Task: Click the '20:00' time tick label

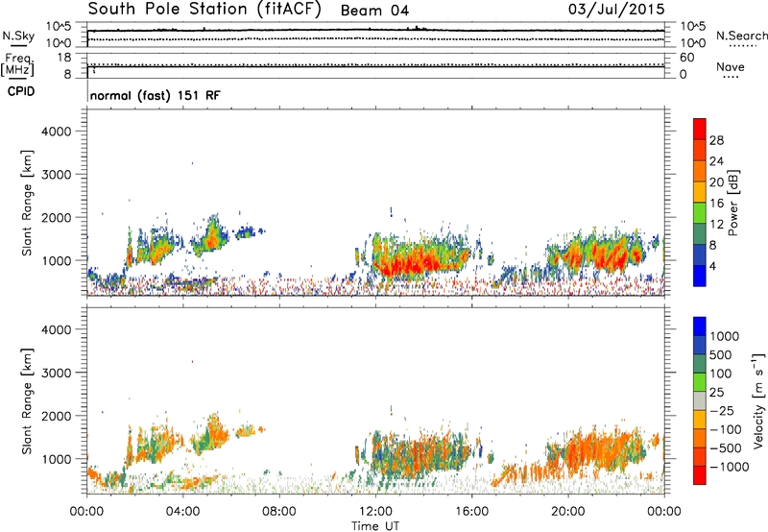Action: 568,512
